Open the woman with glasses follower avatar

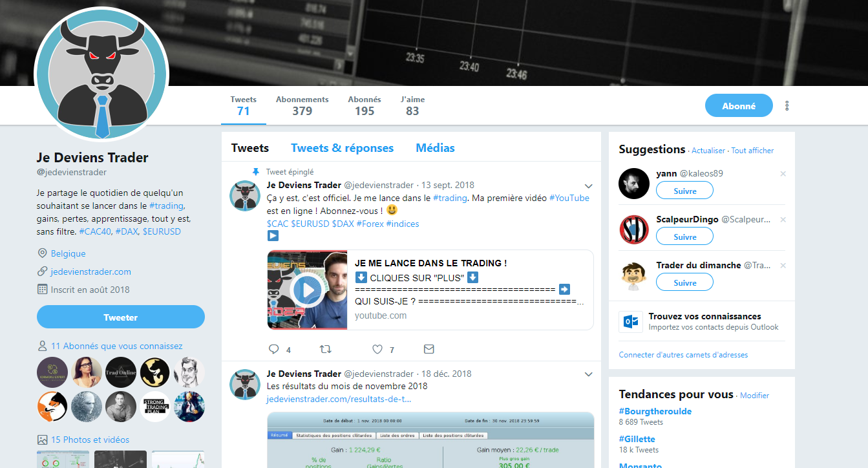point(87,372)
